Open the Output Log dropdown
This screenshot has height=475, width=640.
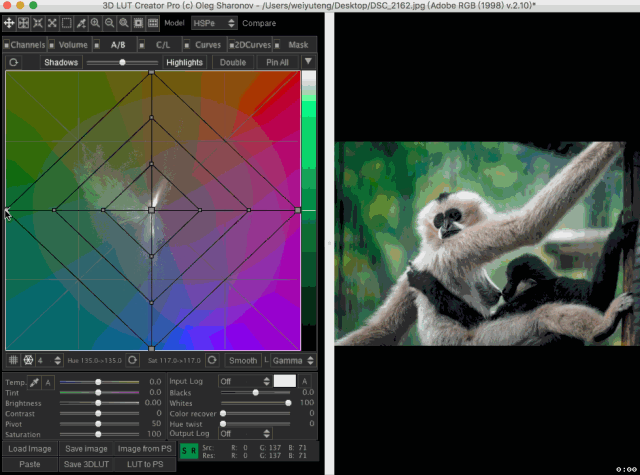(x=244, y=433)
